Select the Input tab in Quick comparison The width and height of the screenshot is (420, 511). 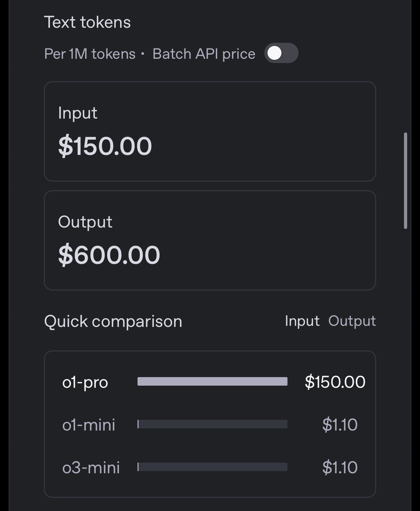(302, 321)
